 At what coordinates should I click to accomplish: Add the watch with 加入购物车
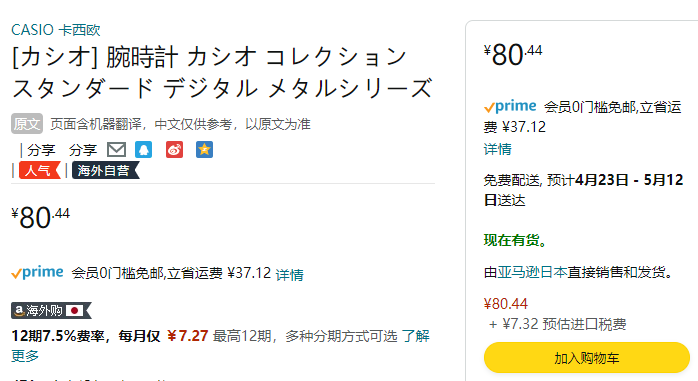pos(586,357)
